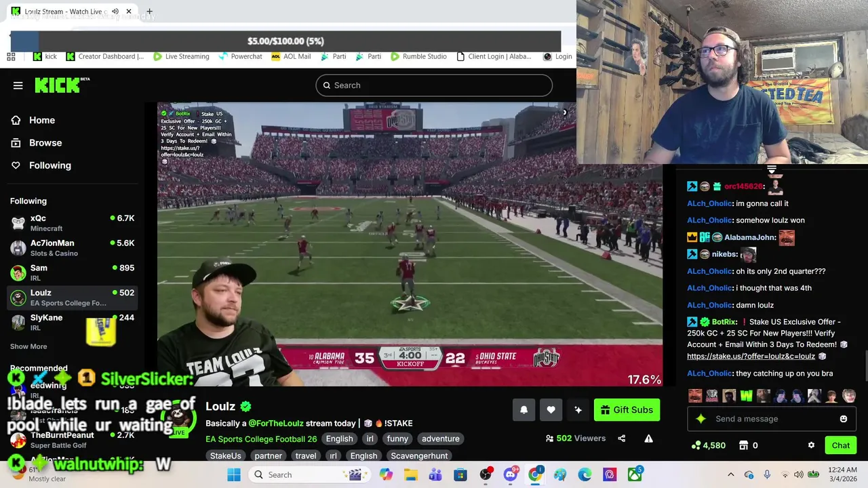Open AOL Mail bookmark
Image resolution: width=868 pixels, height=488 pixels.
click(x=291, y=56)
